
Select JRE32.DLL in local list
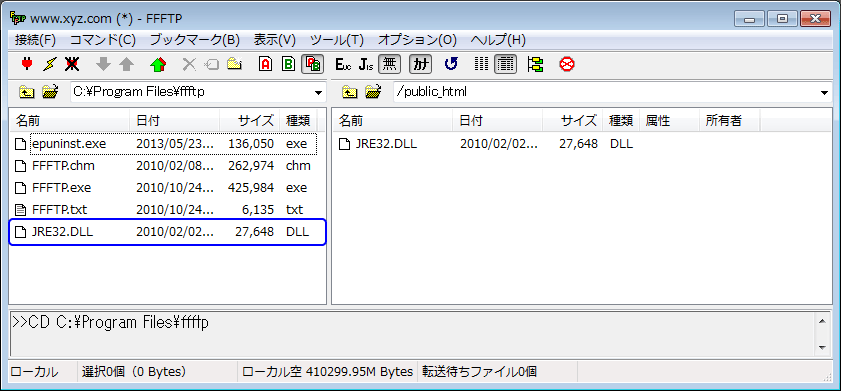[x=167, y=232]
